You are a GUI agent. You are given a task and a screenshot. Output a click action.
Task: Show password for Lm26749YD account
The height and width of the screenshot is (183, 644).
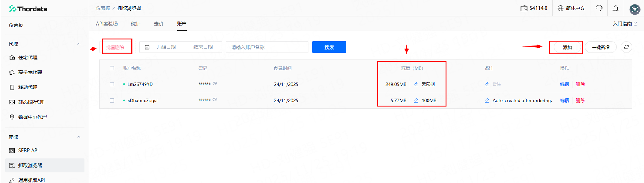pos(215,83)
